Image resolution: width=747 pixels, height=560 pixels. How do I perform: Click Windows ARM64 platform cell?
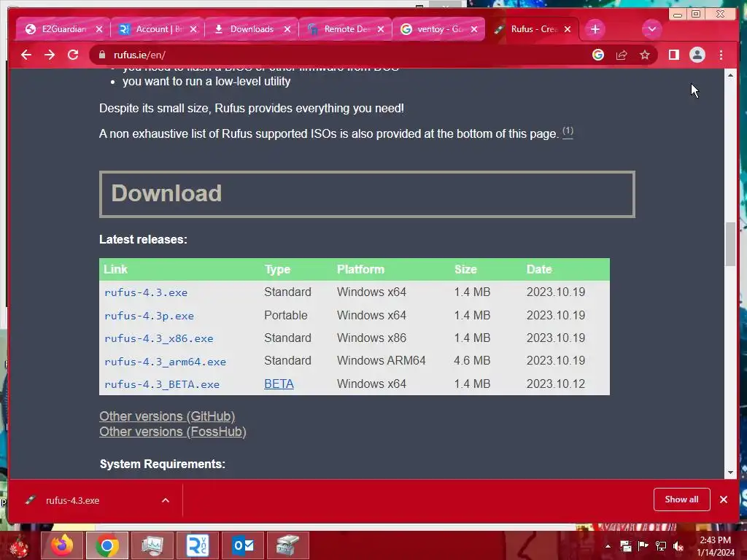click(x=381, y=360)
